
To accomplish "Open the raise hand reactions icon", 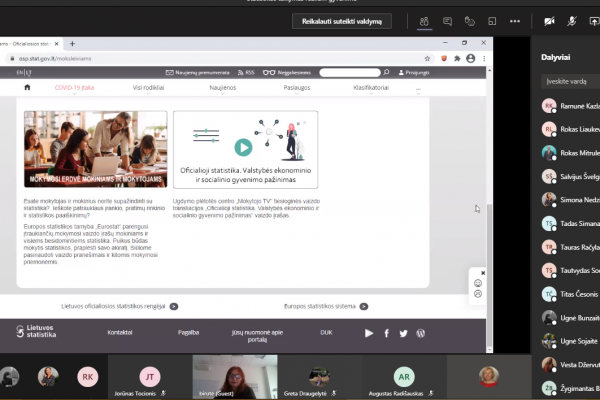I will click(470, 21).
